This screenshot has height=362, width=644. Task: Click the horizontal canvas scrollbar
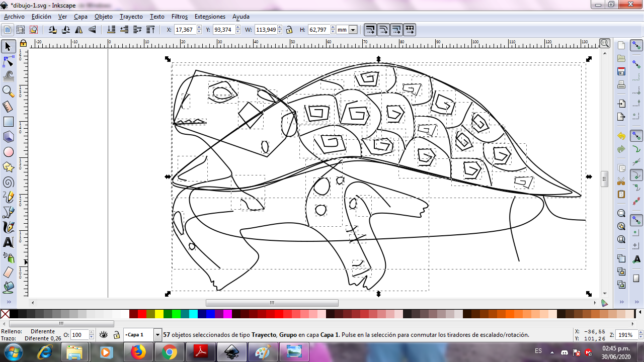click(x=272, y=303)
